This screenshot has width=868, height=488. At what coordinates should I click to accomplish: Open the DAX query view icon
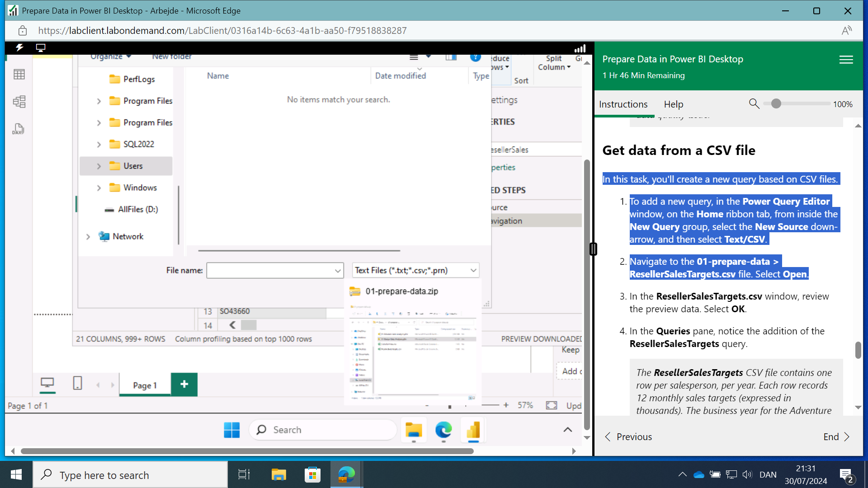click(x=18, y=129)
